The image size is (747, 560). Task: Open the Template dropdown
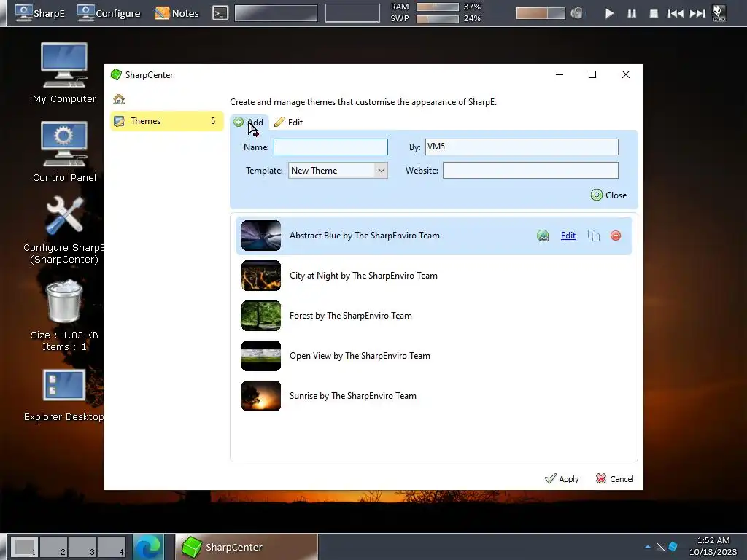point(338,171)
